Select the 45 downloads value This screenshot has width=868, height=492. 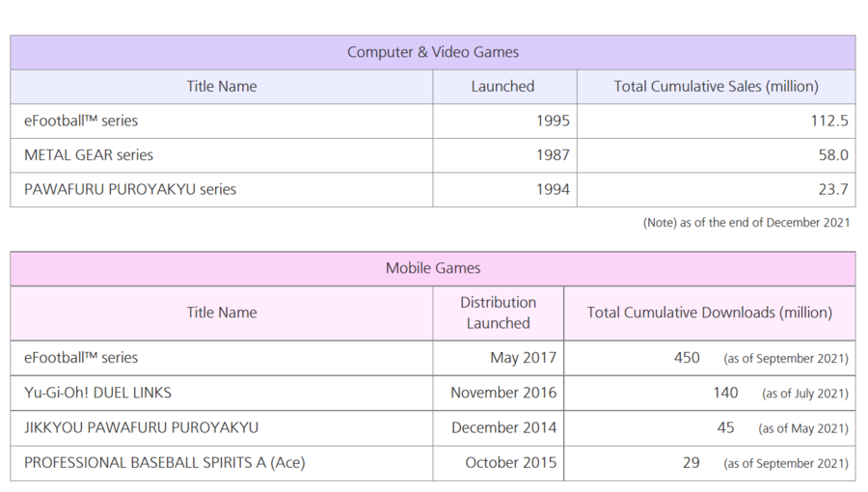[x=725, y=427]
